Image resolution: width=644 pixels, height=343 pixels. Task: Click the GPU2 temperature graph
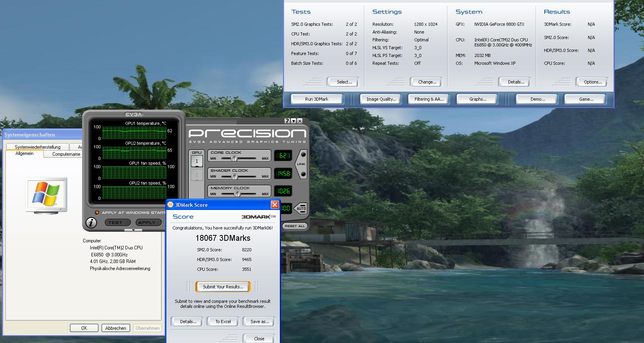[134, 152]
